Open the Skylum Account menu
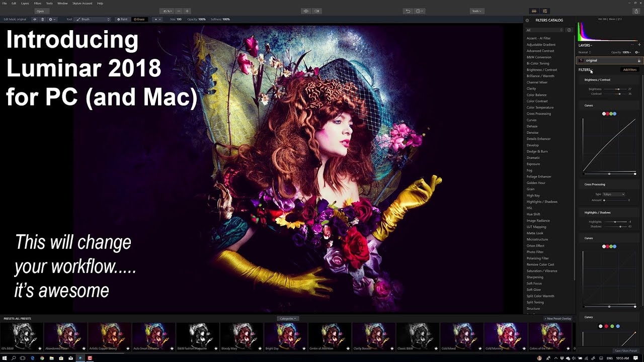The height and width of the screenshot is (362, 644). tap(82, 3)
